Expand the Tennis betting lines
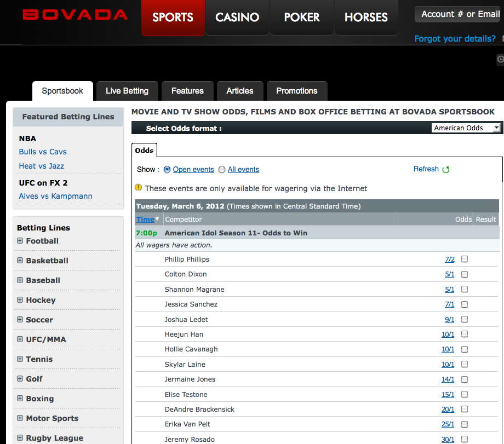The image size is (504, 444). (x=20, y=359)
